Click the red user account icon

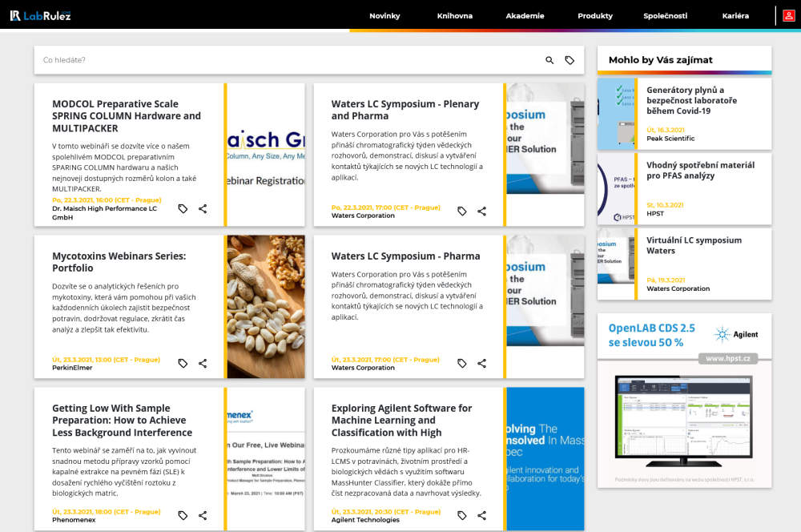click(x=789, y=16)
